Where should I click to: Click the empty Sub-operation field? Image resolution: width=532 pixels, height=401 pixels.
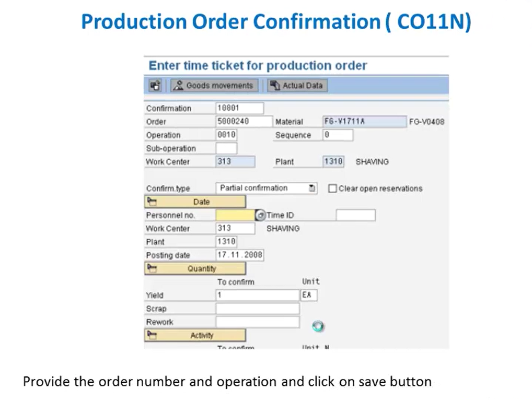tap(226, 148)
